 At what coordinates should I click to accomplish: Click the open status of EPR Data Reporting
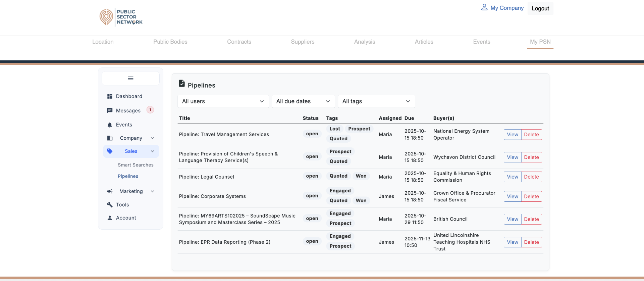[x=312, y=241]
